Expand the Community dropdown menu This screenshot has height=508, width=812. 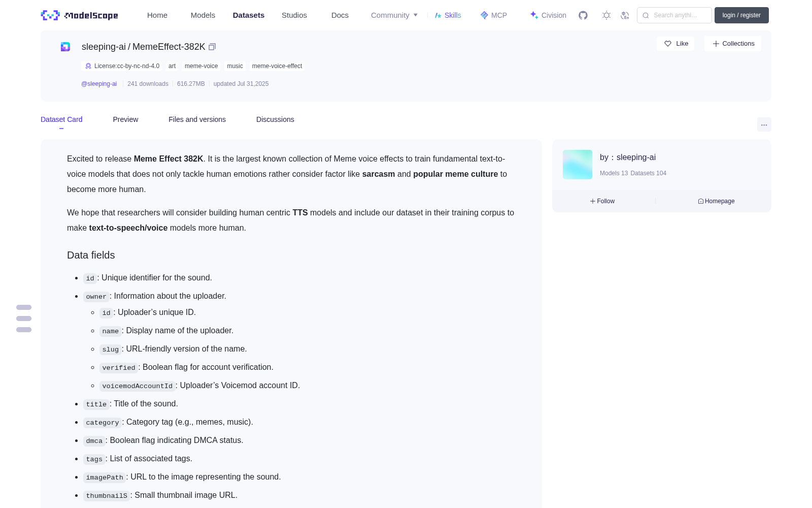pyautogui.click(x=394, y=15)
